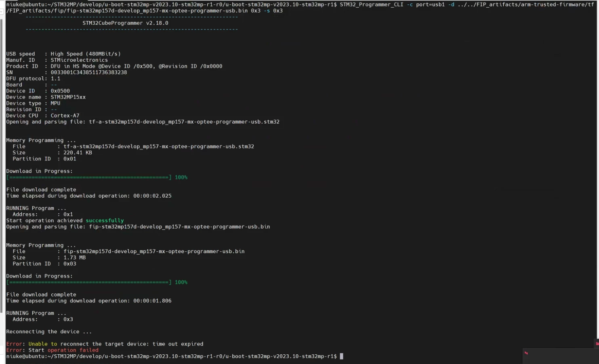Click size value '220.41 KB'

click(78, 153)
